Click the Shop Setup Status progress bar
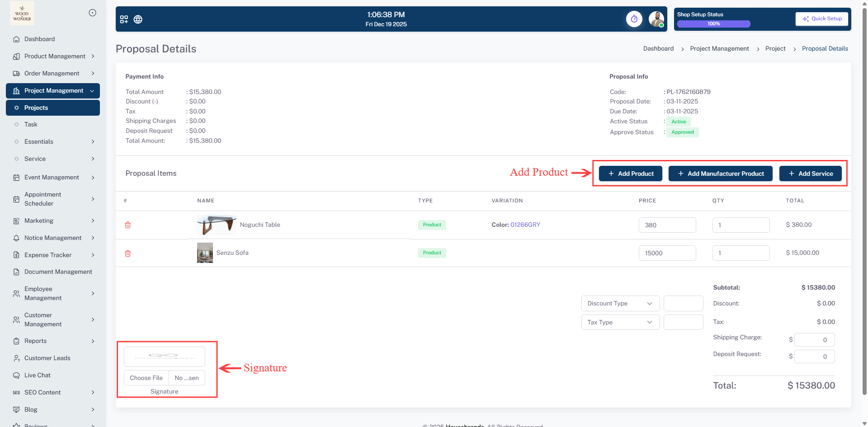This screenshot has width=868, height=427. coord(713,24)
